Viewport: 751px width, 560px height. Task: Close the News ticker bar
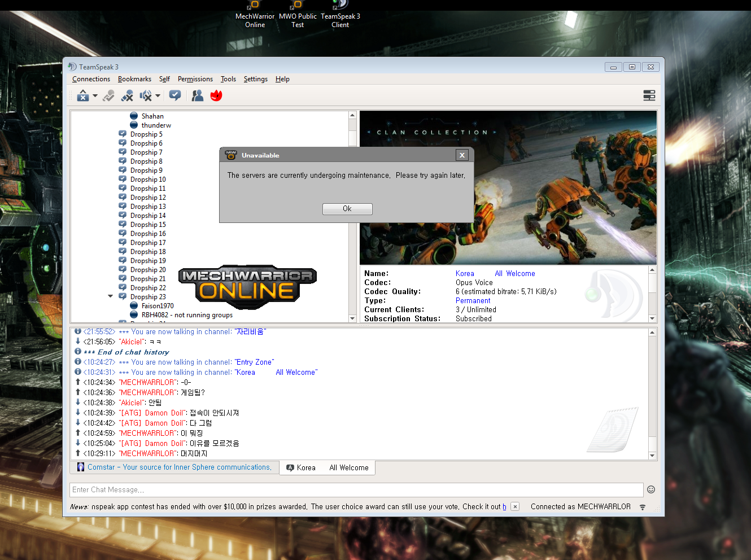click(x=515, y=506)
